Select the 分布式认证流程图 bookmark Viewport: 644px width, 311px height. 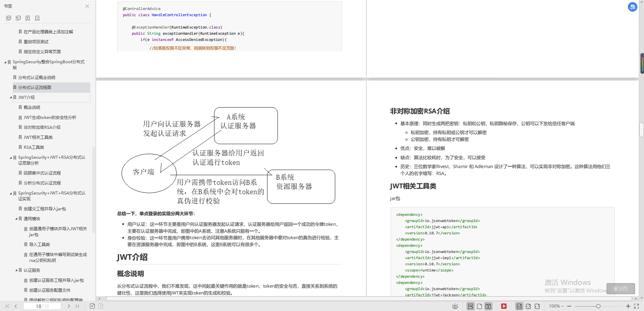pyautogui.click(x=52, y=87)
